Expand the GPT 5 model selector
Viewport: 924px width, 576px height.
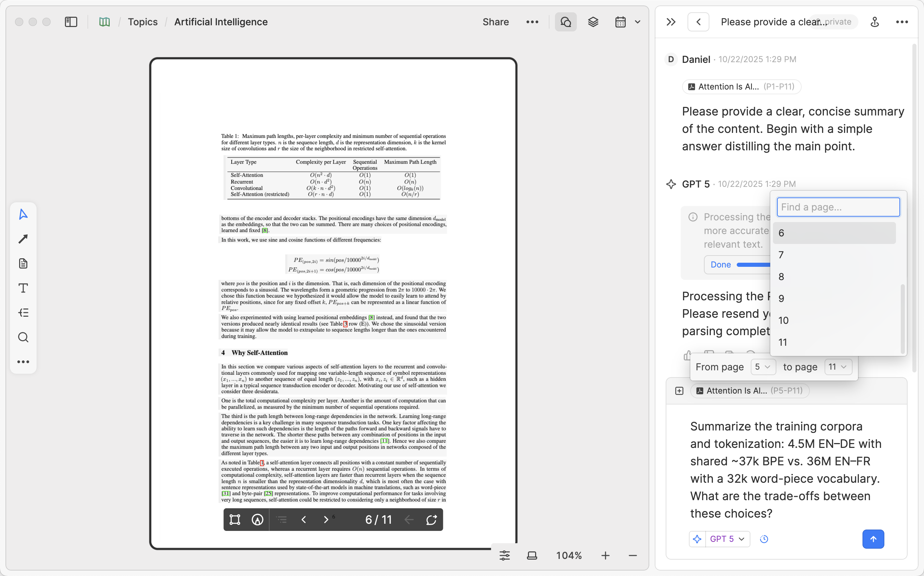click(728, 539)
